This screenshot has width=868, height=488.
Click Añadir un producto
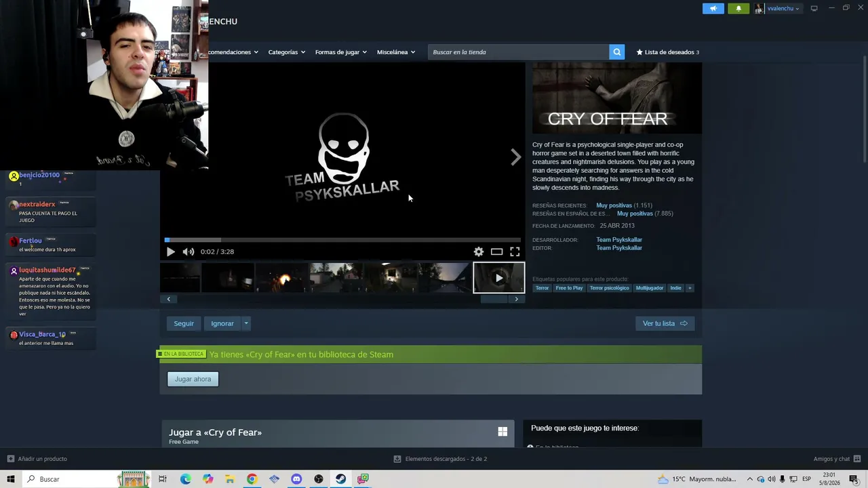pyautogui.click(x=37, y=459)
